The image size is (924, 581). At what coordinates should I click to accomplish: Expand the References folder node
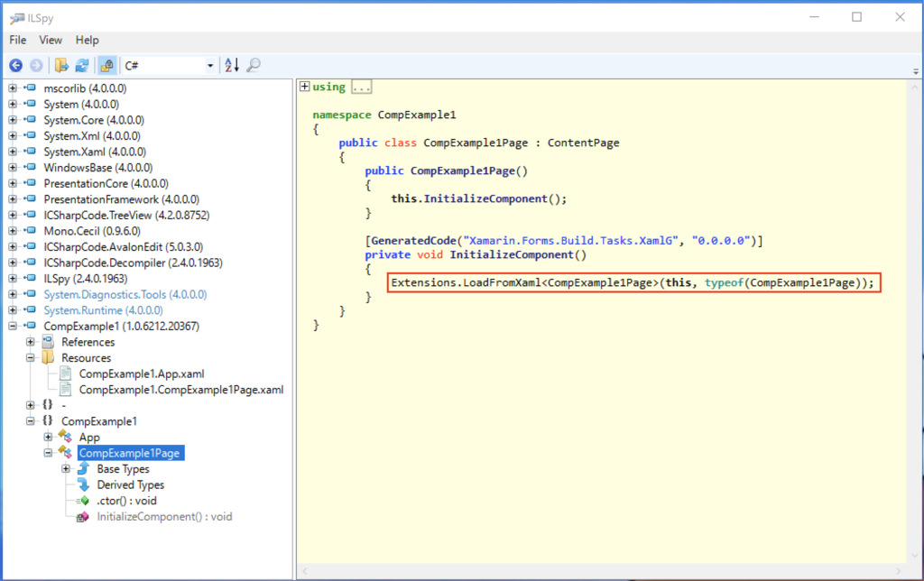[30, 342]
